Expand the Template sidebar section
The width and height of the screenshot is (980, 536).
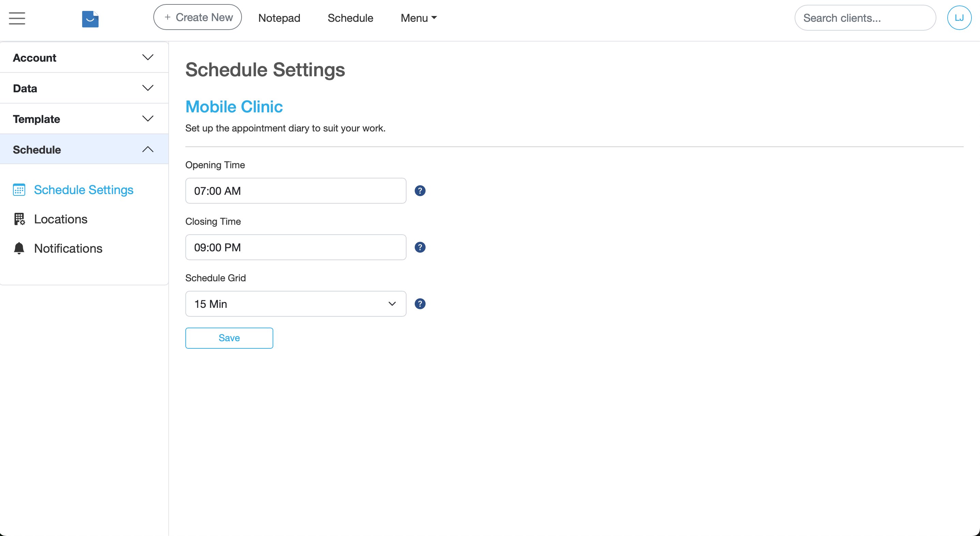point(84,119)
